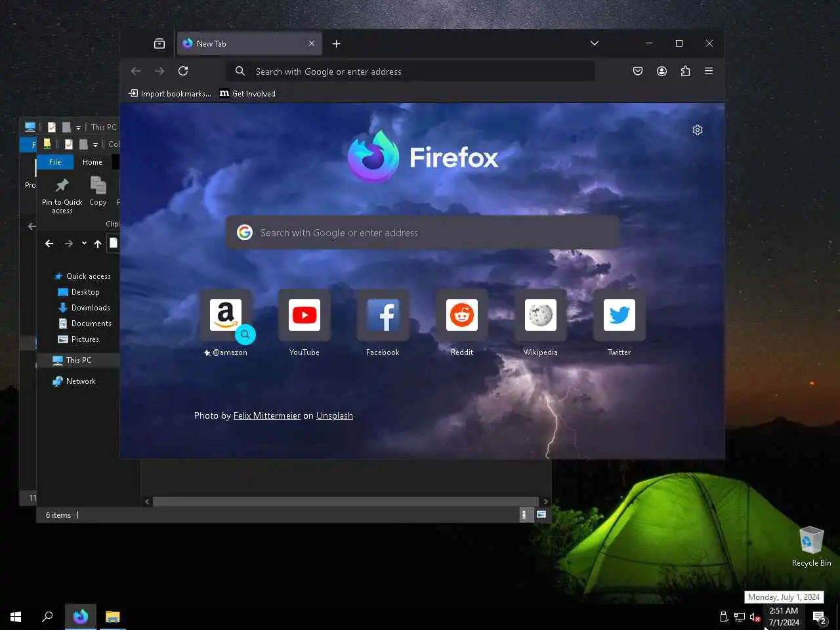
Task: Open taskbar search
Action: click(47, 617)
